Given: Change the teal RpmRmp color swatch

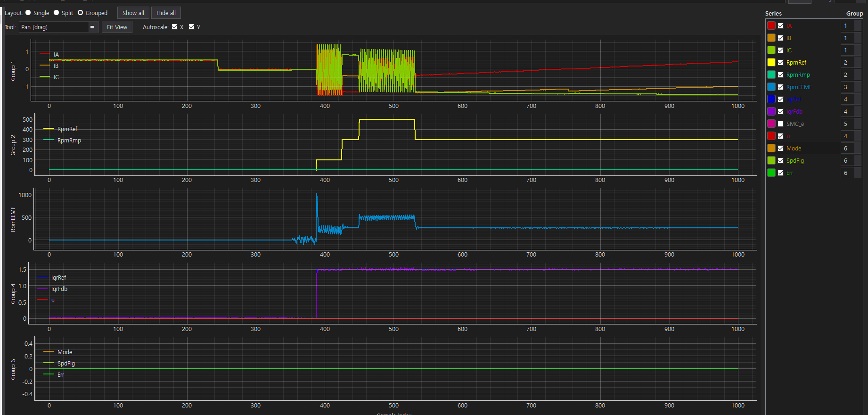Looking at the screenshot, I should pyautogui.click(x=771, y=75).
